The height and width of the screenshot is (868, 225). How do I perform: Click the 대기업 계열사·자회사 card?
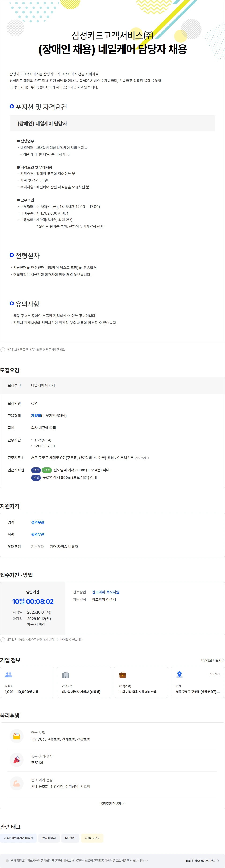point(84,682)
